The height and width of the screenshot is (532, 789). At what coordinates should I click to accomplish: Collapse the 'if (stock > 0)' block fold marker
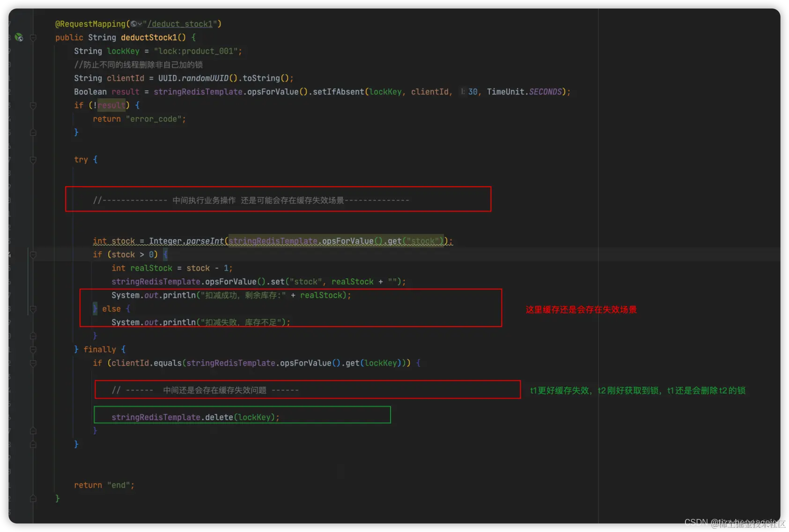pos(33,255)
